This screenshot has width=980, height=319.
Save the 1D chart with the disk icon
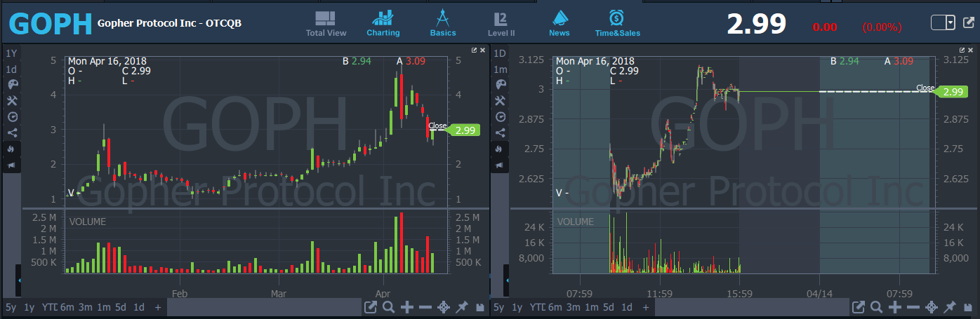(968, 307)
